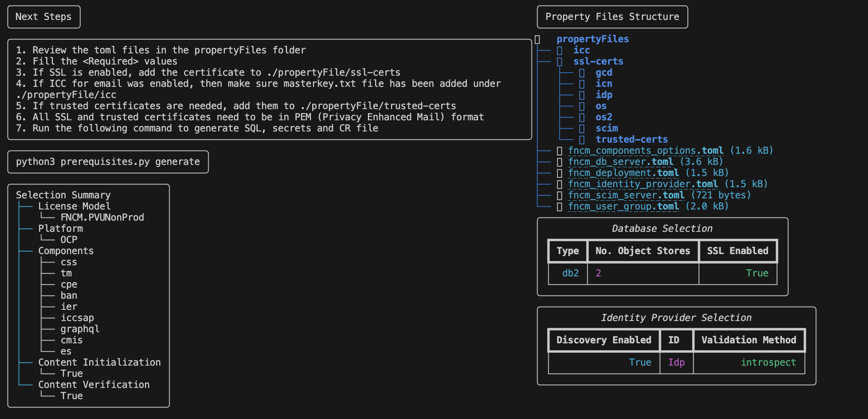Click the ier component entry
Image resolution: width=868 pixels, height=419 pixels.
click(x=69, y=307)
